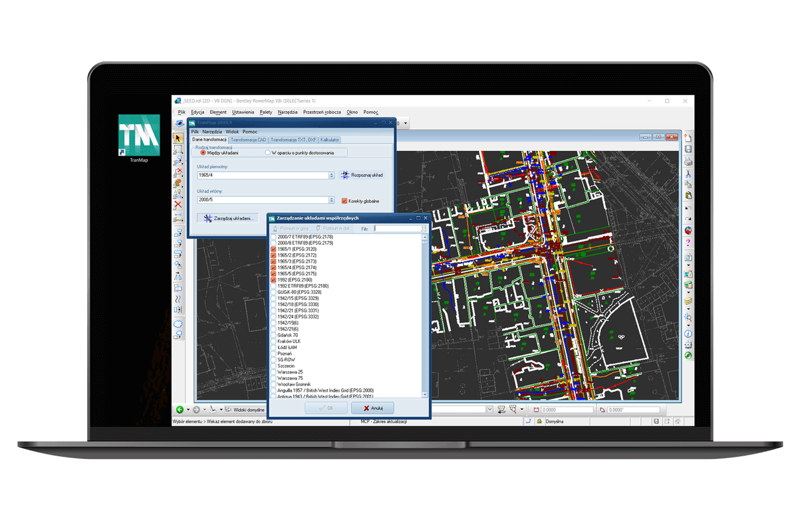Click the red X delete element tool
Screen dimensions: 798x532
point(178,205)
